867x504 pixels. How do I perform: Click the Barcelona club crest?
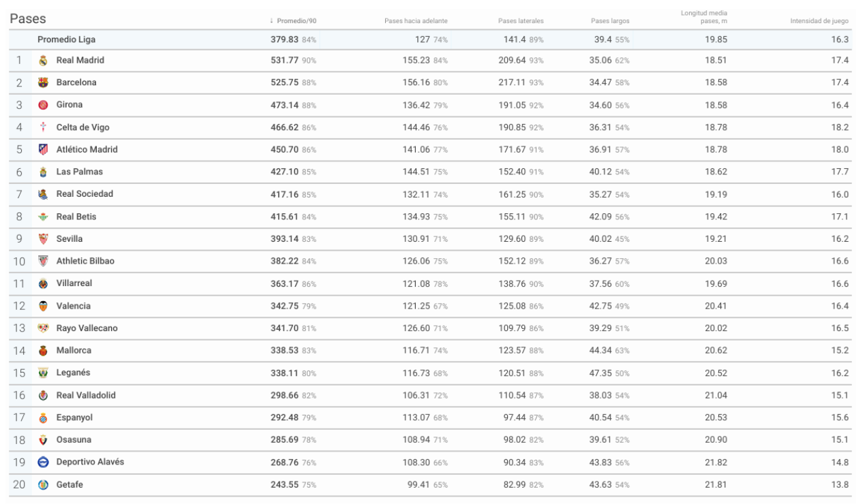click(43, 82)
